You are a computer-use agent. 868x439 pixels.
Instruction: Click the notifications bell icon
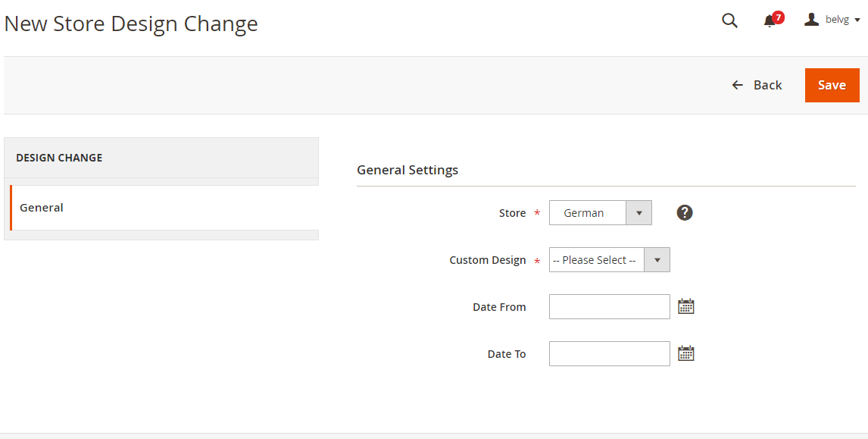[x=769, y=20]
